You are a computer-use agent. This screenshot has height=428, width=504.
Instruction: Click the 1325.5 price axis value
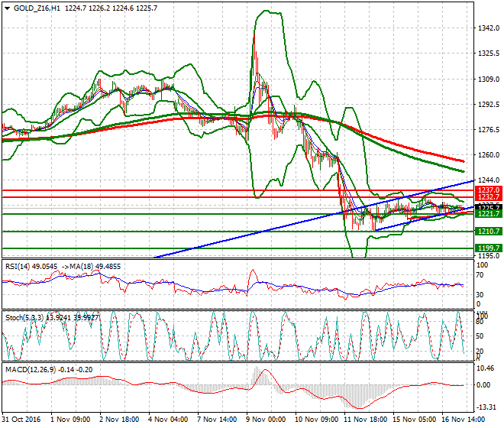[x=489, y=53]
